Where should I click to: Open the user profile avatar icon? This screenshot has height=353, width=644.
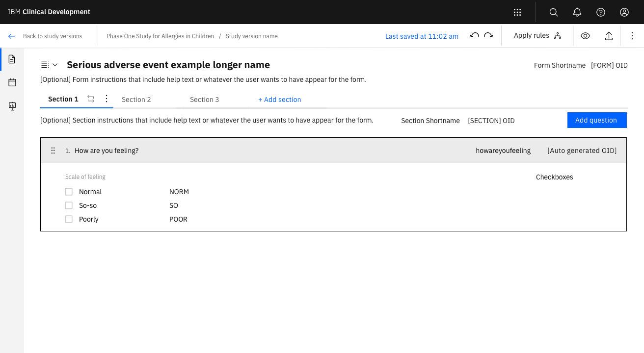click(624, 12)
